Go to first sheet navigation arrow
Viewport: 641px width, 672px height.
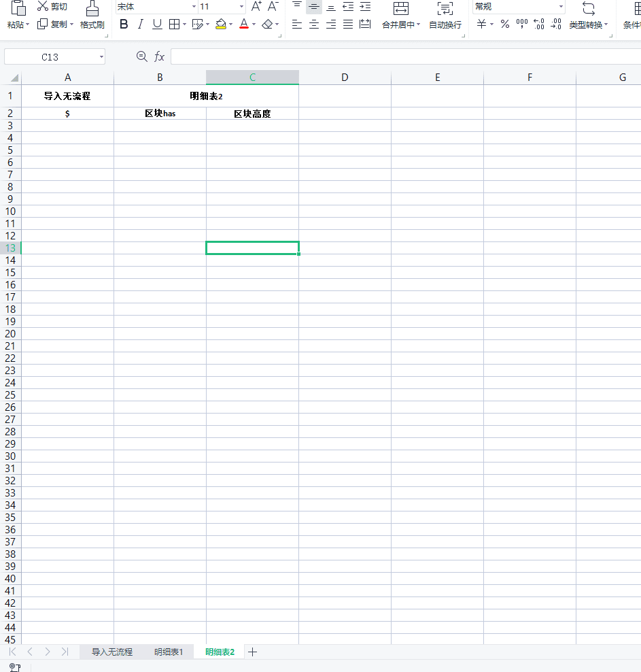(x=12, y=652)
